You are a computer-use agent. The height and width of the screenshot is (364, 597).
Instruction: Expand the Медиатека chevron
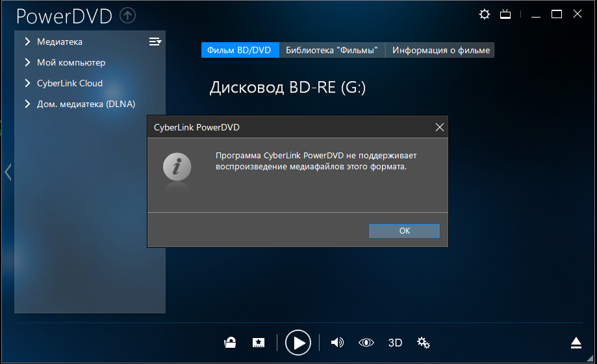coord(27,42)
